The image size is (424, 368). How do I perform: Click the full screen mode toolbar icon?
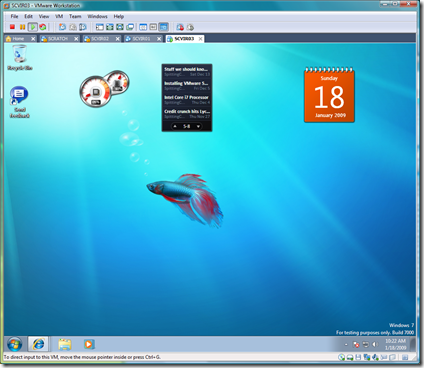[x=110, y=27]
